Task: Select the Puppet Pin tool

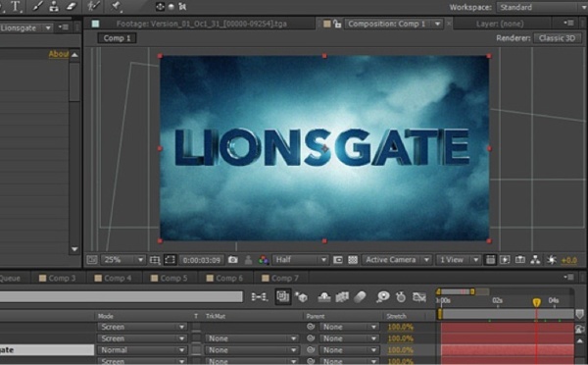Action: click(x=116, y=6)
